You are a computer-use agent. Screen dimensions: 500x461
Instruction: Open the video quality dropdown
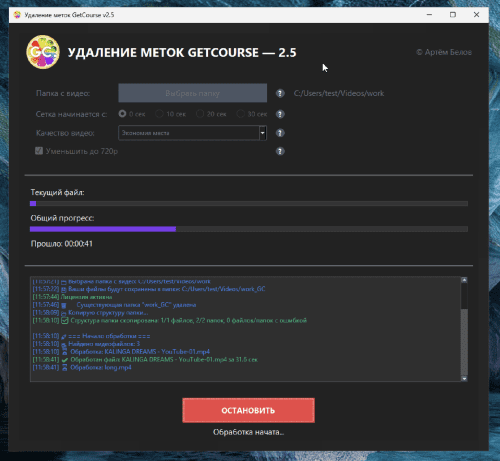point(192,133)
